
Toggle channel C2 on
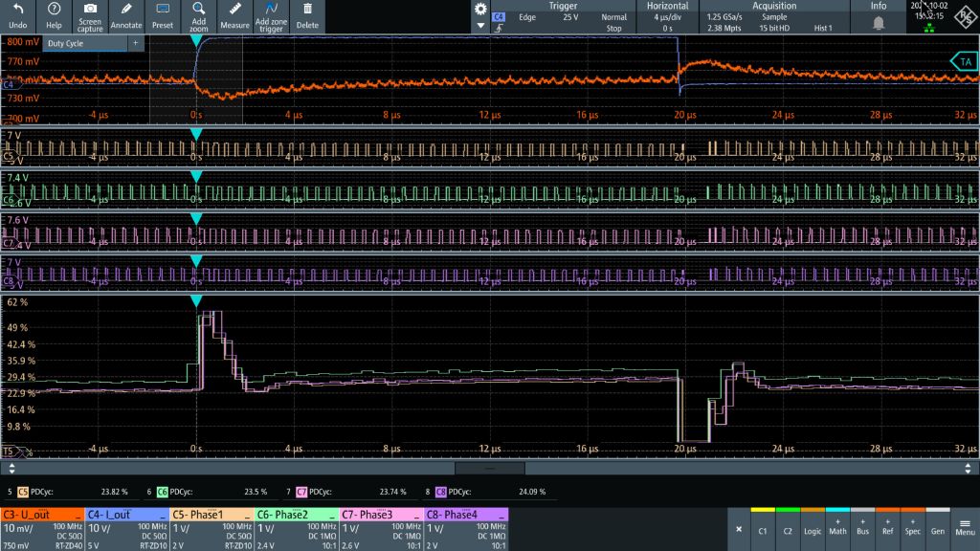[788, 524]
